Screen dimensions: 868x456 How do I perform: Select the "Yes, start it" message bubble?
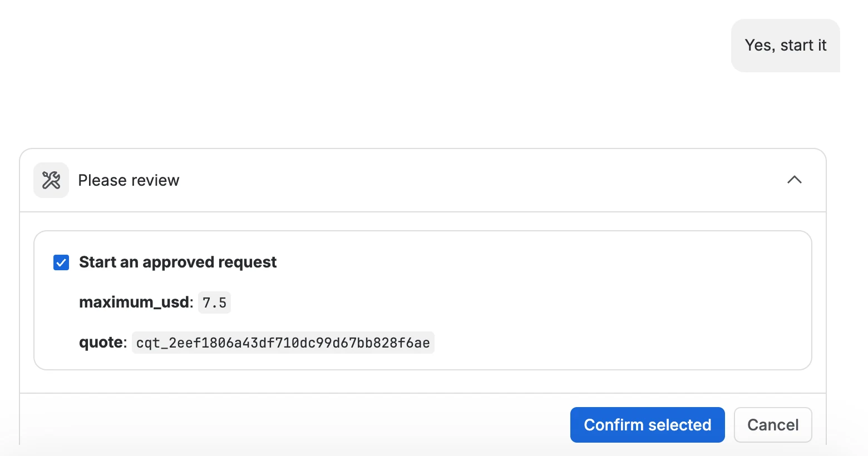785,46
